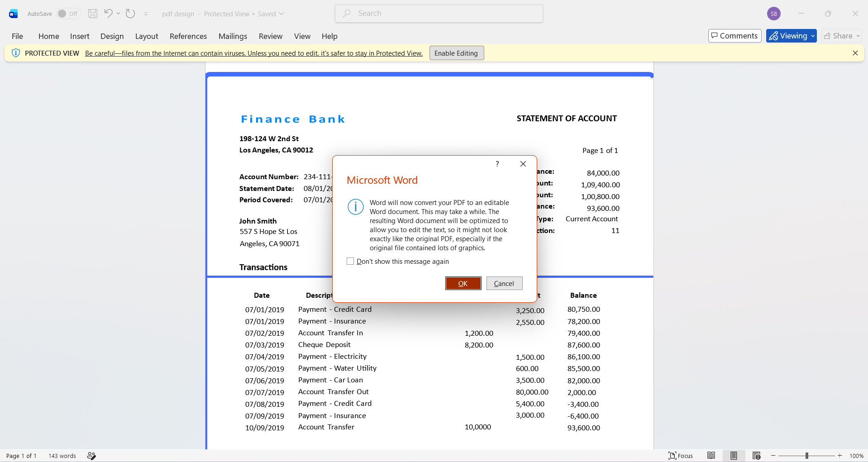Click the 07/07/2019 date cell
868x462 pixels.
pos(265,392)
